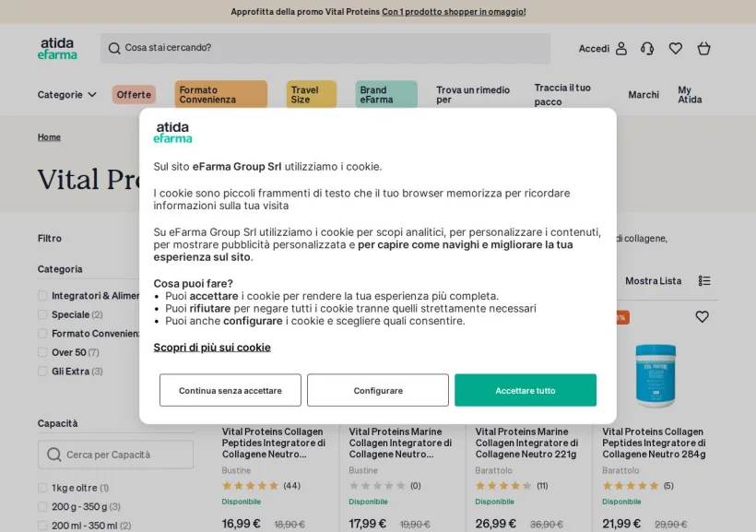
Task: Open Marine Collagen Bustine product title
Action: [400, 443]
